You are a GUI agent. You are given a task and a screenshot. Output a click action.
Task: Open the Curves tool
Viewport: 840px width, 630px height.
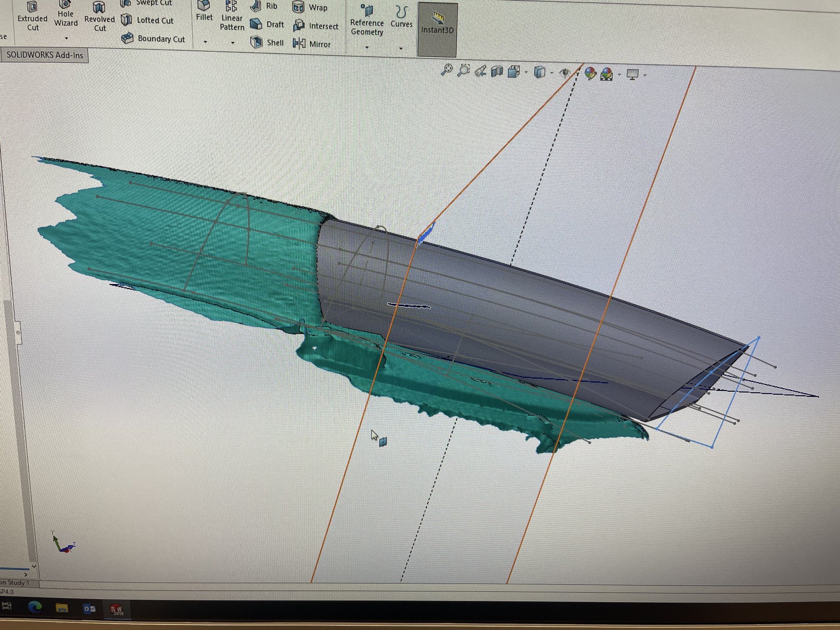tap(401, 17)
